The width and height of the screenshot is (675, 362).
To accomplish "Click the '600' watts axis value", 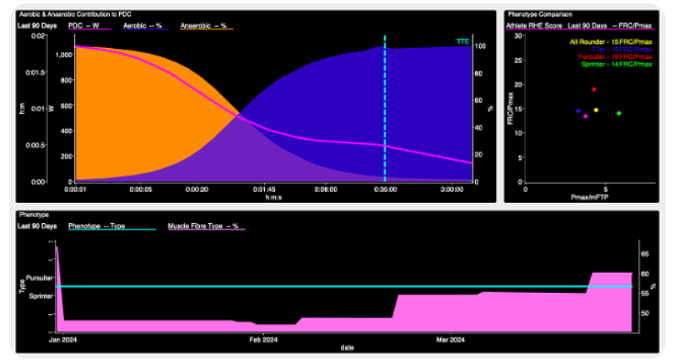I will pos(66,105).
